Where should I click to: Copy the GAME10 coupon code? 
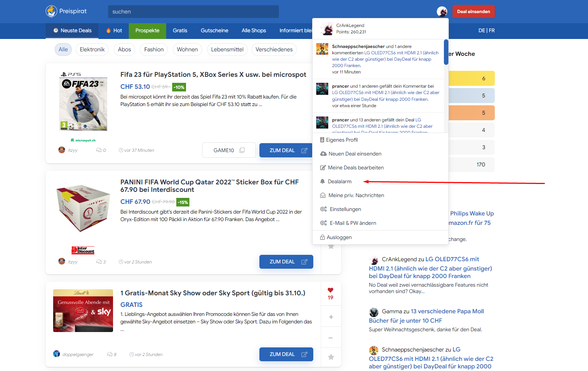pos(242,150)
